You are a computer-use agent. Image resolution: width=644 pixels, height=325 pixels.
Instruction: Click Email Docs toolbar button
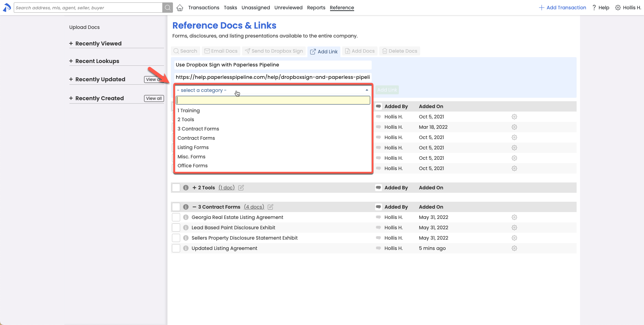(x=221, y=51)
